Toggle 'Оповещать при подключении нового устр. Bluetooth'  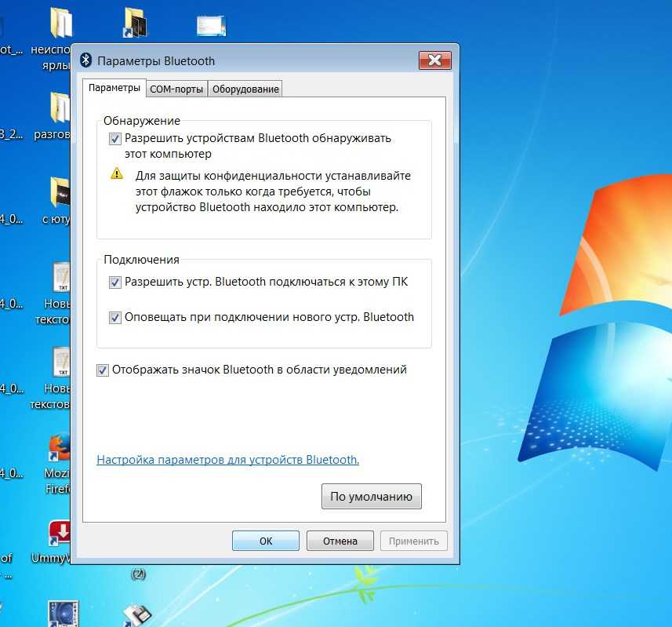pos(114,317)
